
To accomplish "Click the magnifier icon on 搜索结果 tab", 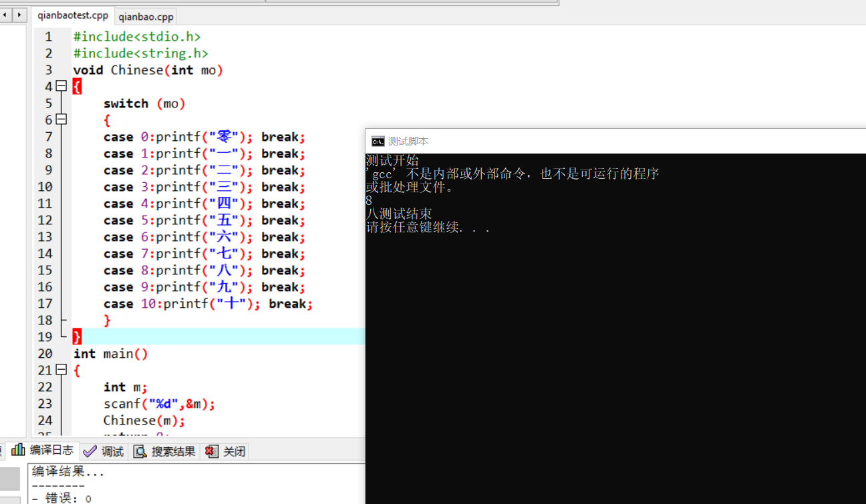I will coord(140,452).
